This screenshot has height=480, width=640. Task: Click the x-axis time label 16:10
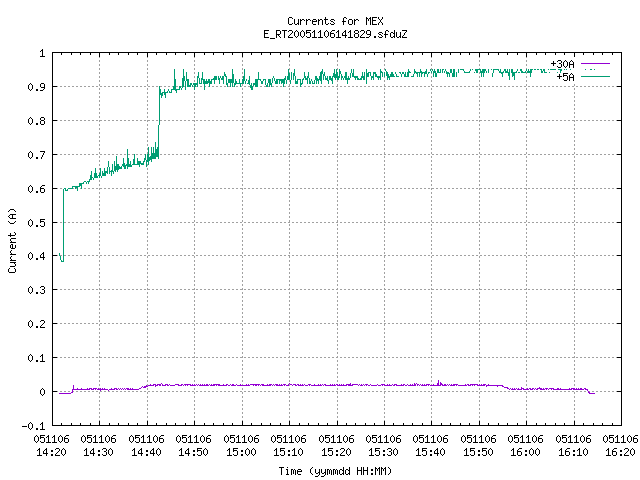pos(574,452)
